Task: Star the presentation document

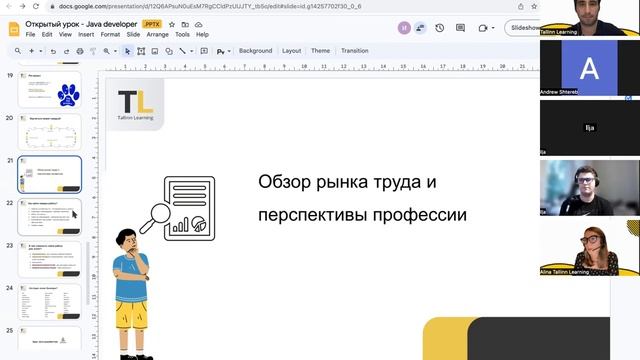Action: pyautogui.click(x=172, y=24)
